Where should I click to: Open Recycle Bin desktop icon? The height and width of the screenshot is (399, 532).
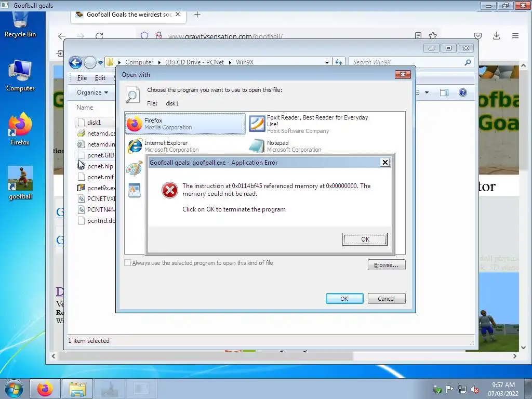point(20,24)
